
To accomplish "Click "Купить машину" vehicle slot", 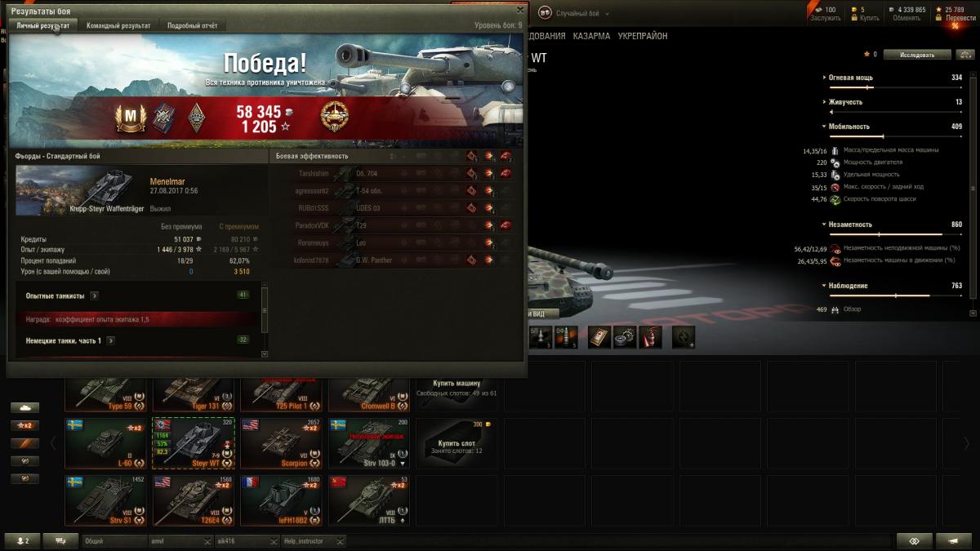I will point(457,387).
